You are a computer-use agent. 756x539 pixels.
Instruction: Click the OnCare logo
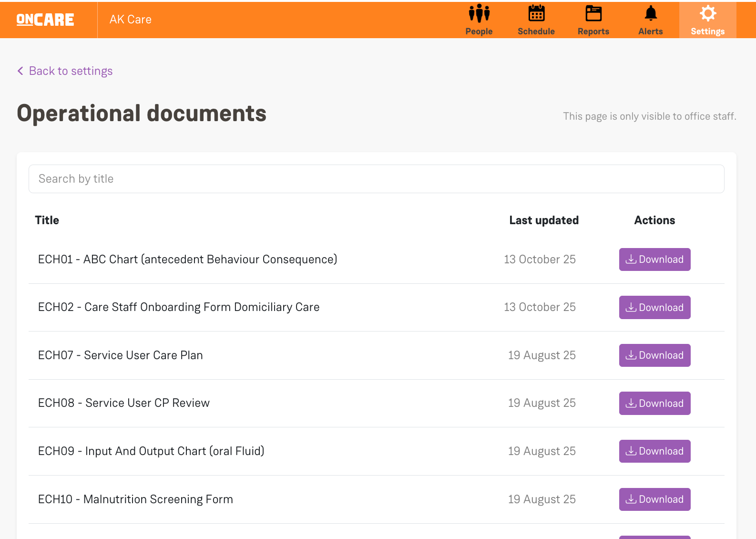pyautogui.click(x=45, y=20)
